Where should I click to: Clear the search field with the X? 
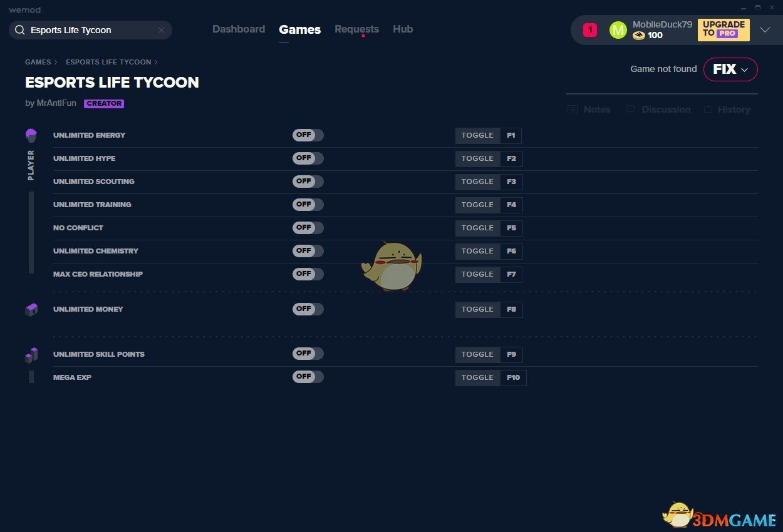point(162,29)
